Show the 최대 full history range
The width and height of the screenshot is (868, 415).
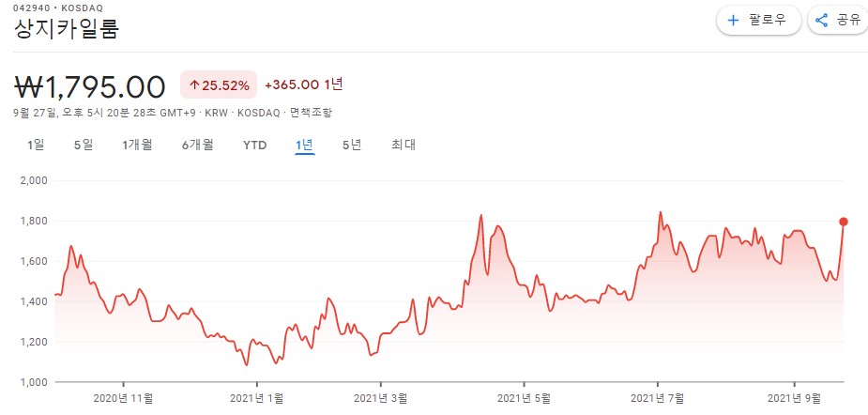point(404,146)
